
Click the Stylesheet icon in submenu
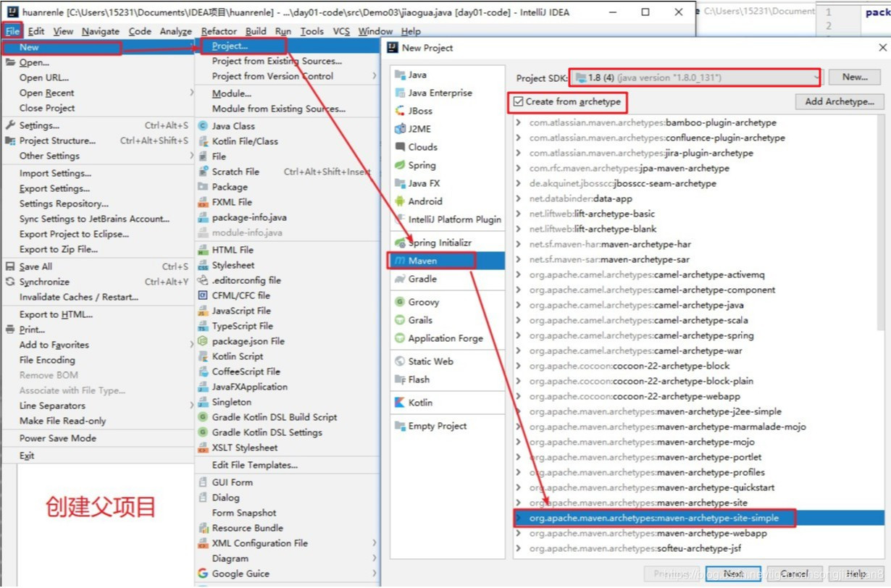click(204, 265)
